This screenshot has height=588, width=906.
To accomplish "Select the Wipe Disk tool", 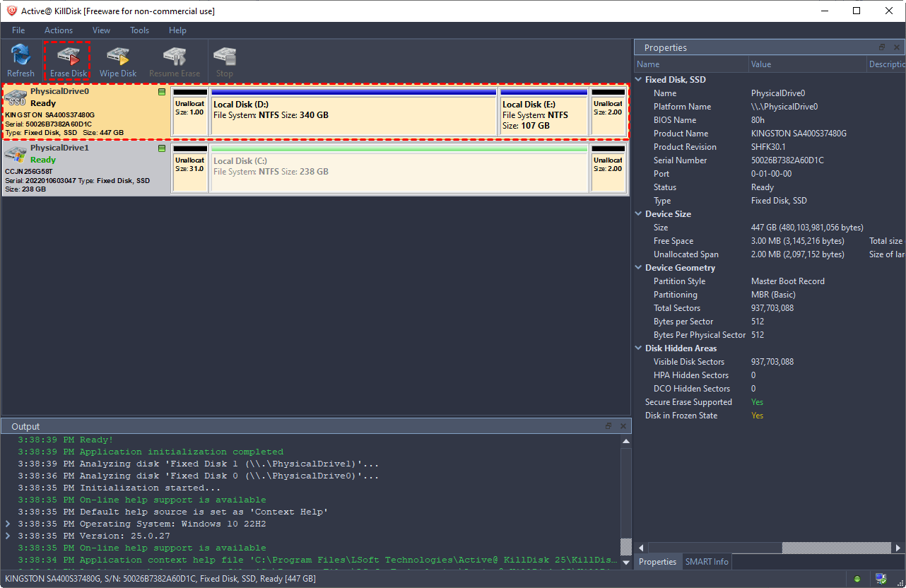I will [118, 57].
